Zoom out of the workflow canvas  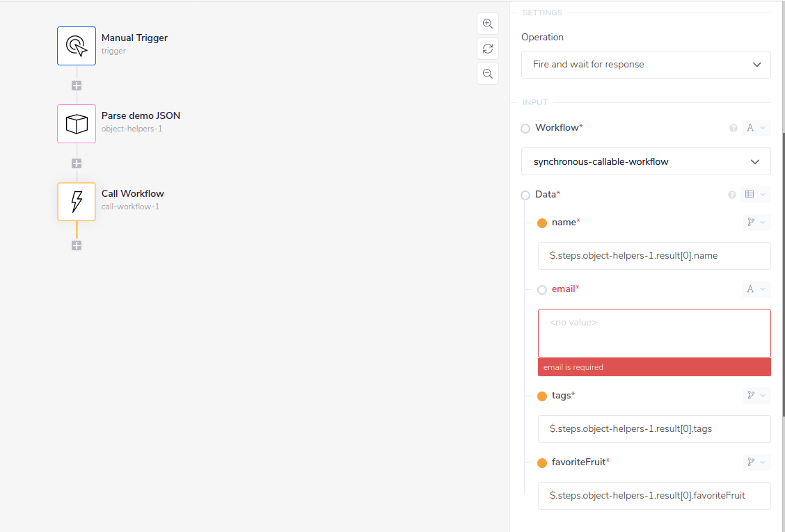tap(487, 73)
